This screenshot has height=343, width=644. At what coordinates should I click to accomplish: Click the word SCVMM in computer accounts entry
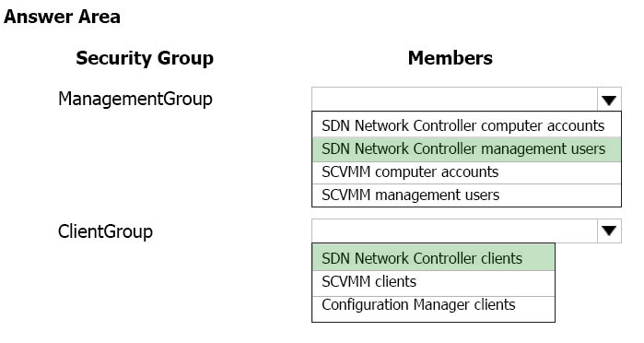[x=345, y=171]
